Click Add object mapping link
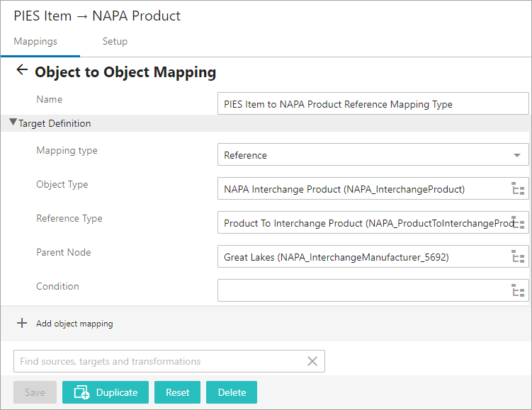 pos(74,324)
